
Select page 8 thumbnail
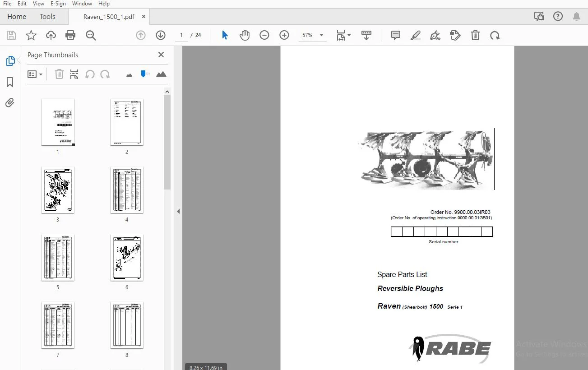[127, 325]
